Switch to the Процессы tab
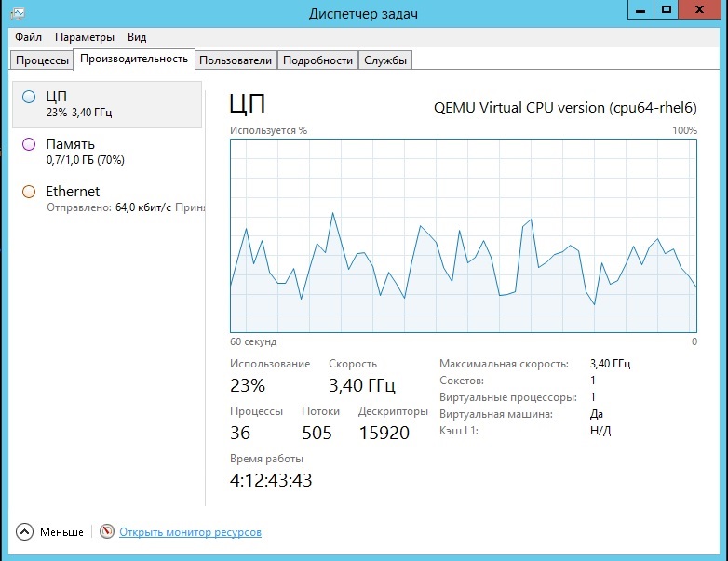This screenshot has height=561, width=728. [x=42, y=60]
